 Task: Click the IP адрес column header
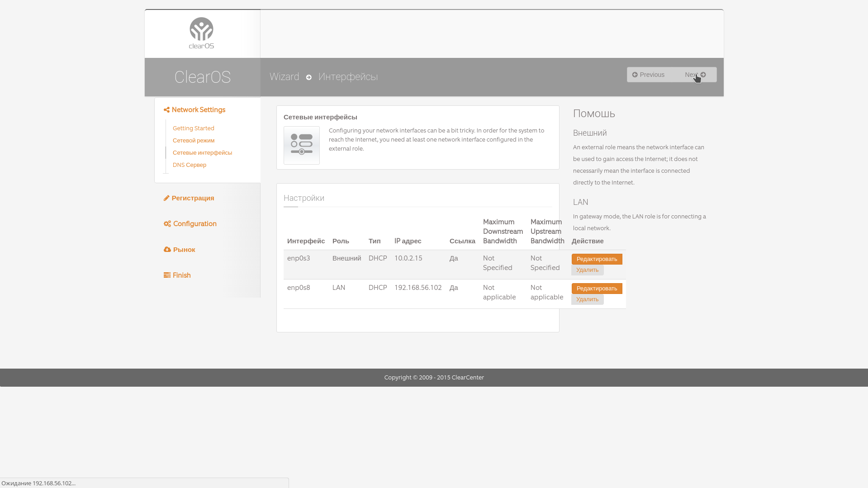click(408, 241)
